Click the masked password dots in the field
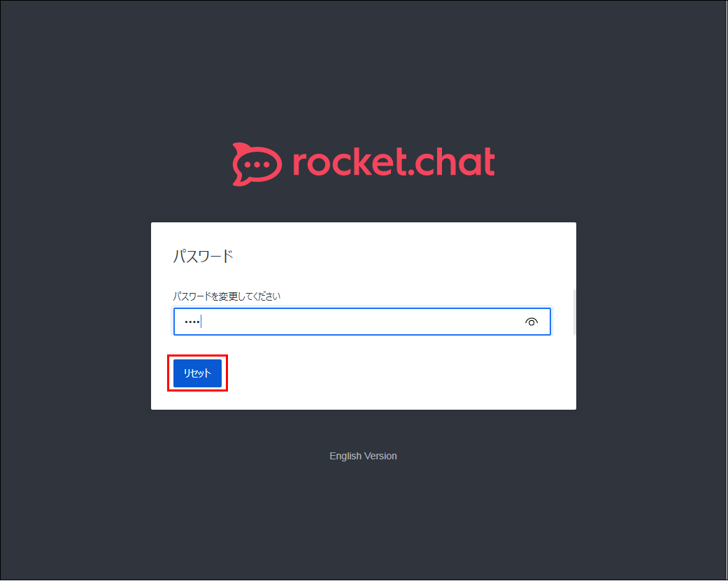The height and width of the screenshot is (581, 728). [192, 322]
